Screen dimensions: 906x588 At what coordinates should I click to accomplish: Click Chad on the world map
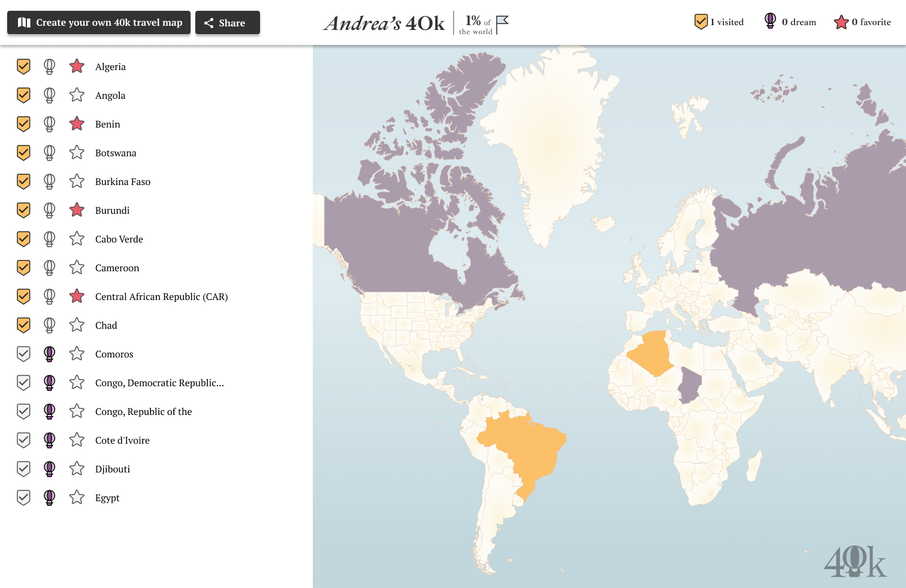690,386
